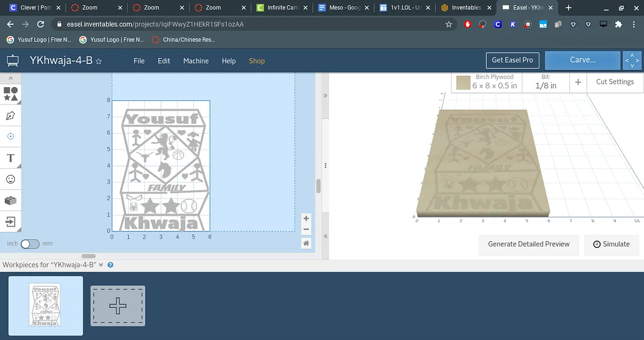Switch to 1v1.LOL tab
644x340 pixels.
(405, 8)
